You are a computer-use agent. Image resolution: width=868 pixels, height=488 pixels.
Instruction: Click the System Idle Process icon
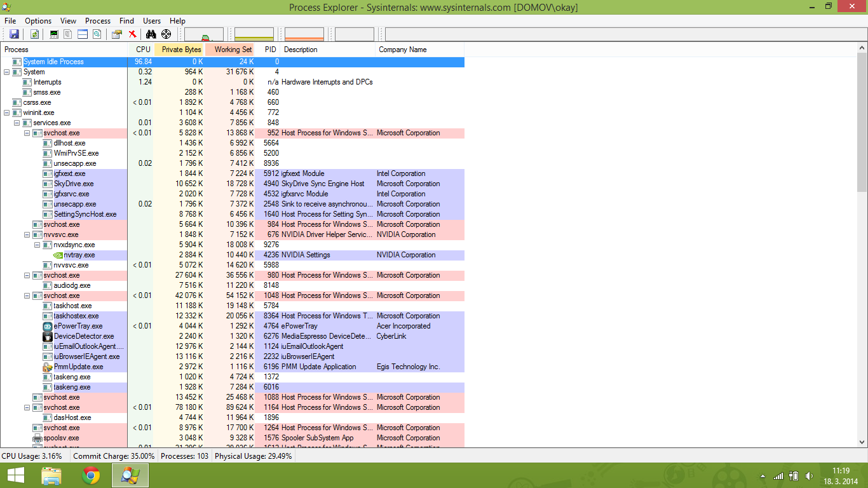point(17,62)
